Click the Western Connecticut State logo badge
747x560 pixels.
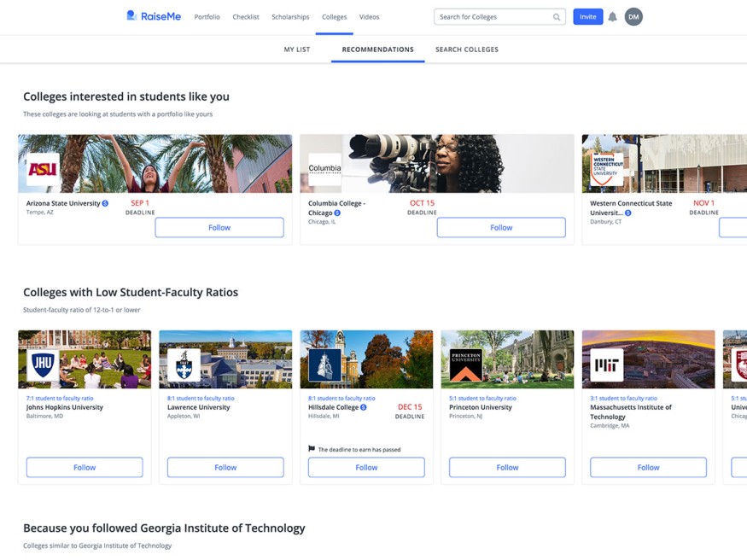(x=607, y=169)
